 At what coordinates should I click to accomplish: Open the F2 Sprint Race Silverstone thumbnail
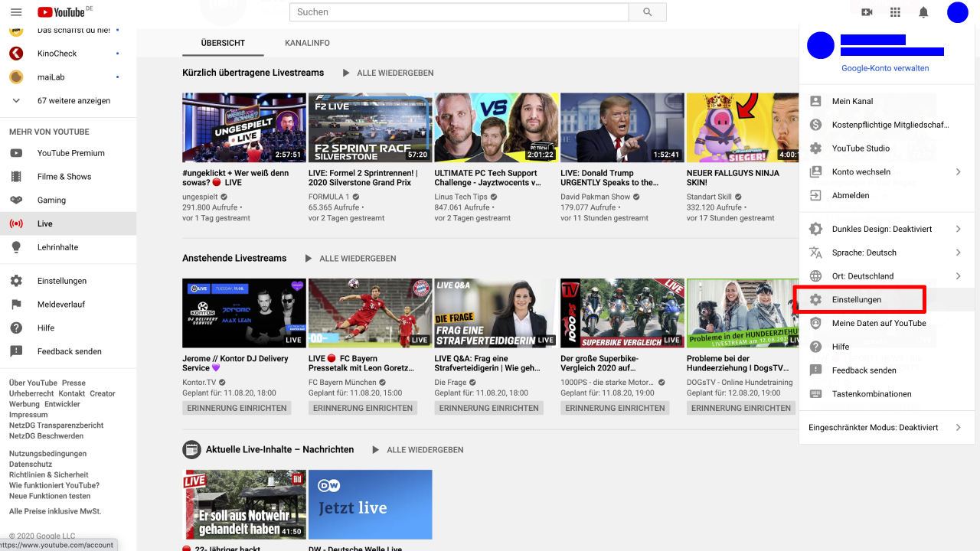371,128
